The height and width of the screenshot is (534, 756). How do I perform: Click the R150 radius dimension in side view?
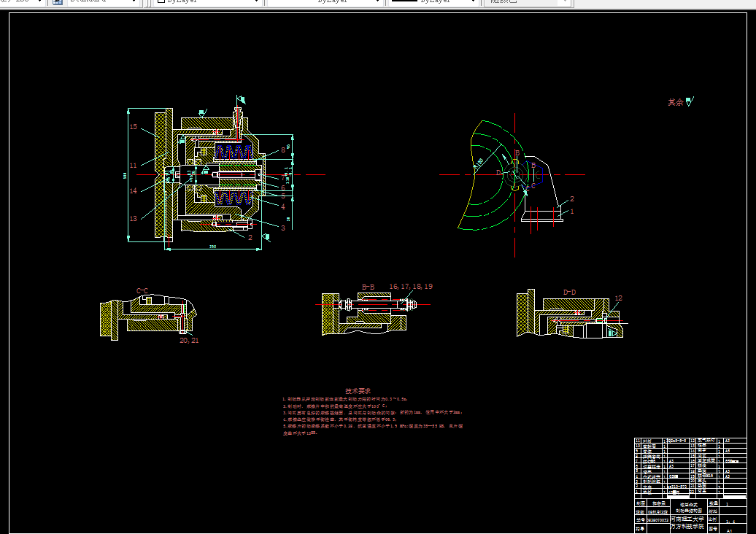[478, 163]
